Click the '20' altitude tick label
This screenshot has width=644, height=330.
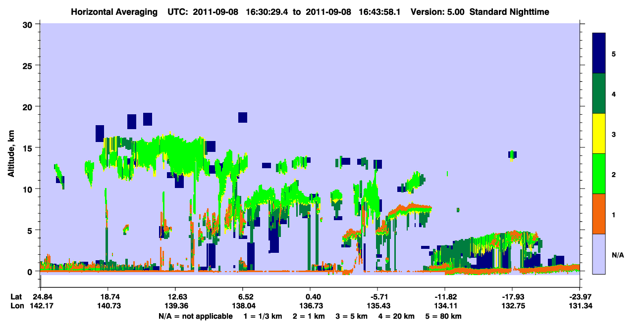pyautogui.click(x=29, y=106)
